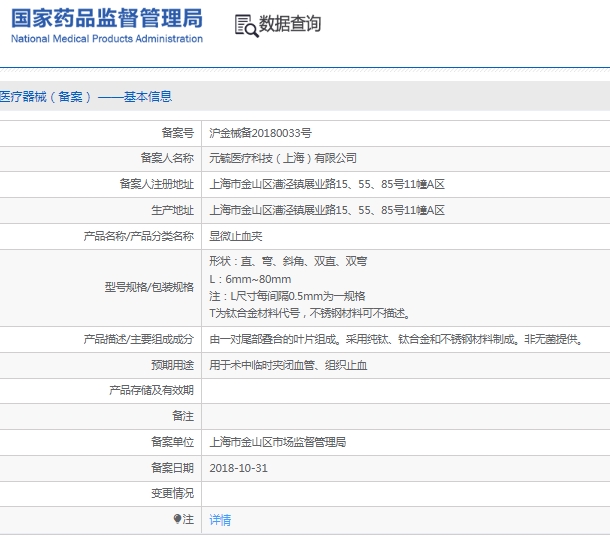Click value 用于术中临时夹闭血管、组织止血
Viewport: 610px width, 542px height.
[x=288, y=365]
